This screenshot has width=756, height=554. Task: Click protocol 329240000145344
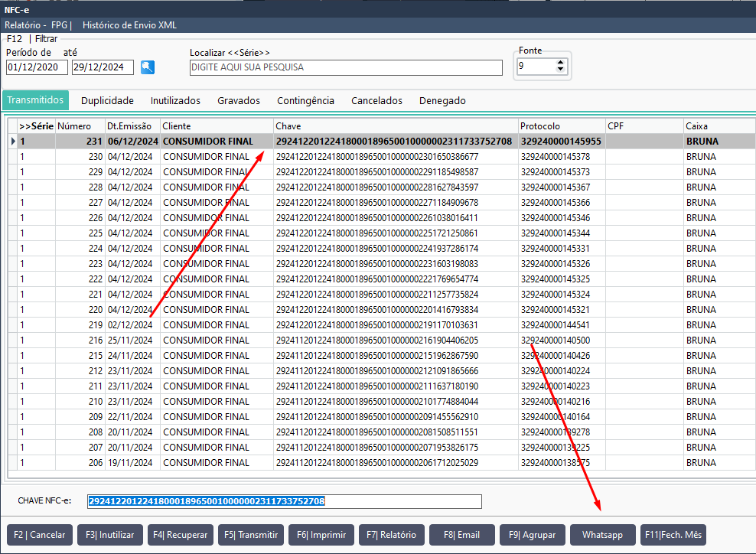click(x=556, y=233)
